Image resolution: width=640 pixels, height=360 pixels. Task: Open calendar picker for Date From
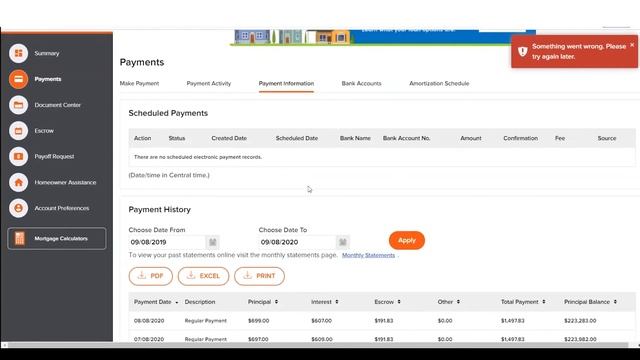[213, 242]
